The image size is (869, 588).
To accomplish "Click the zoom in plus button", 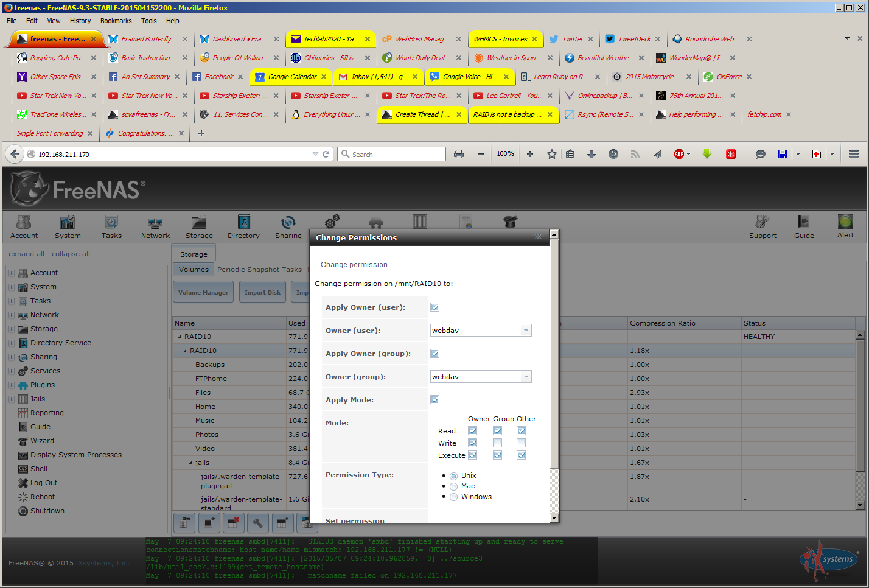I will (530, 154).
